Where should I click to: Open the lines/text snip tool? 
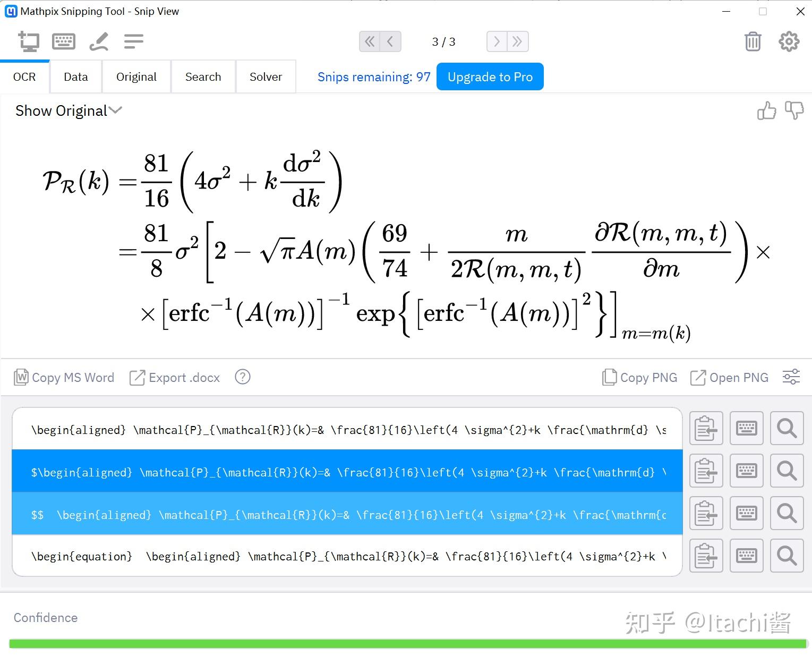click(x=133, y=41)
